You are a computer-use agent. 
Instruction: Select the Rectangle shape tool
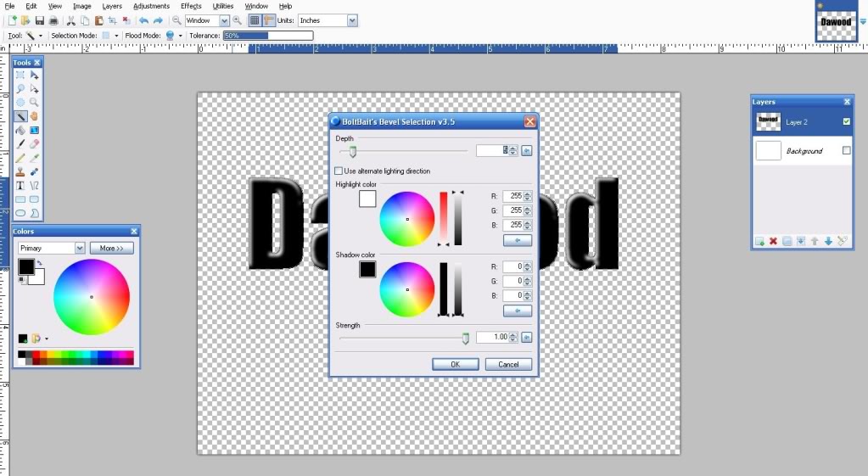[20, 199]
